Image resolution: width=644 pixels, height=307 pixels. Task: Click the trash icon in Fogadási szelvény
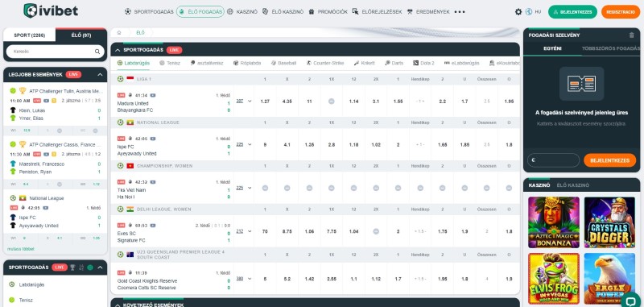click(631, 35)
